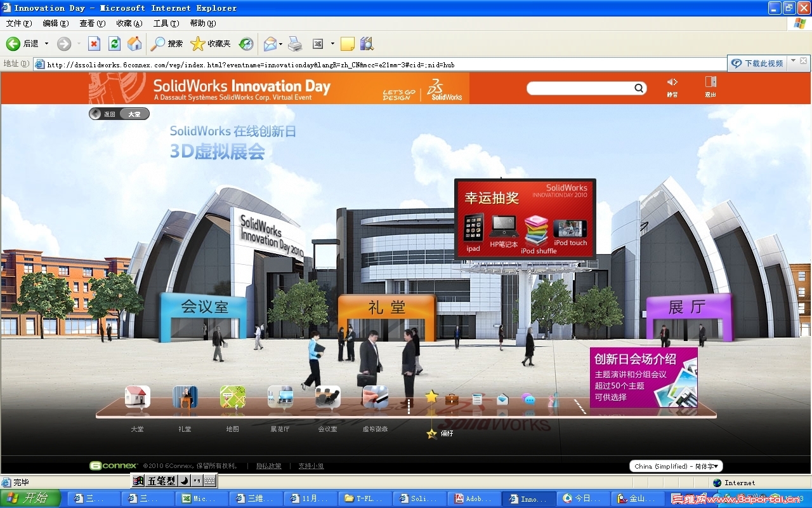Click the yellow note icon in IE toolbar
Screen dimensions: 812x508
click(x=347, y=44)
